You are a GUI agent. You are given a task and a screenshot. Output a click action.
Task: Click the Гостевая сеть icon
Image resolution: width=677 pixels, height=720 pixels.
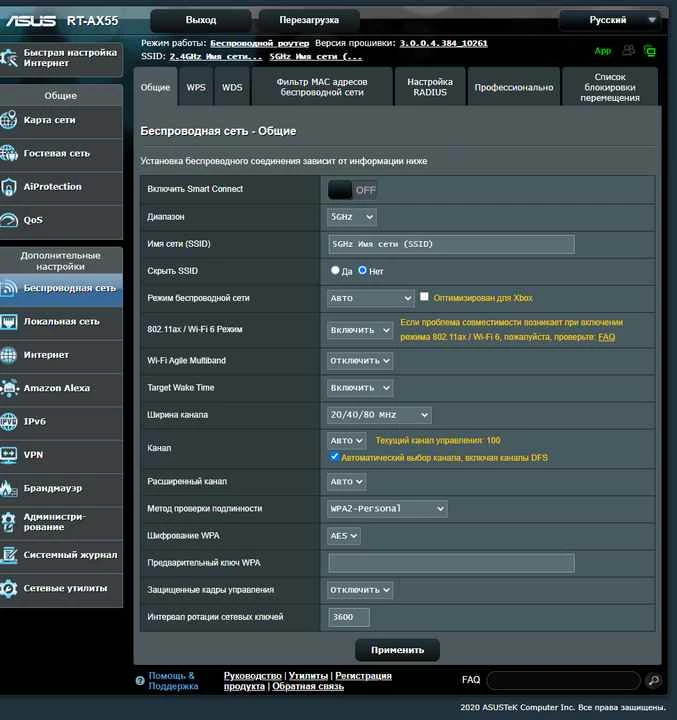click(x=8, y=153)
